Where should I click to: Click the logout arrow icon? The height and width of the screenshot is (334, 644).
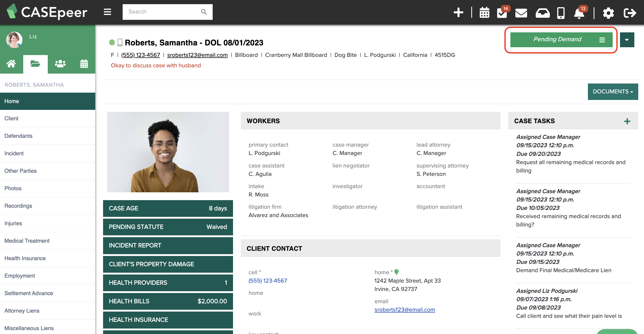[x=630, y=13]
